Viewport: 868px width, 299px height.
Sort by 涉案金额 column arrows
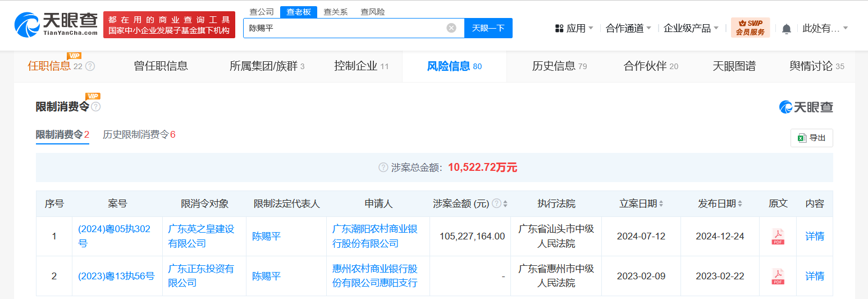[505, 203]
